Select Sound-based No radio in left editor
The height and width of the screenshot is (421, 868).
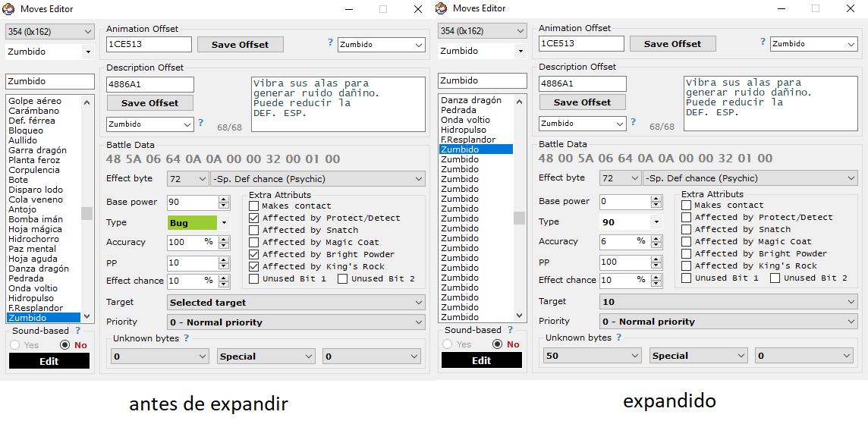click(x=64, y=345)
